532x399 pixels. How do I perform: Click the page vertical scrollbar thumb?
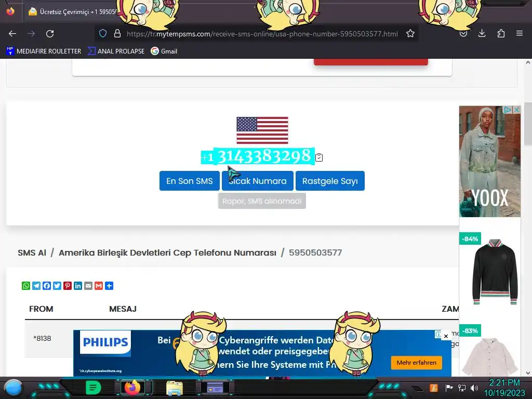click(528, 124)
